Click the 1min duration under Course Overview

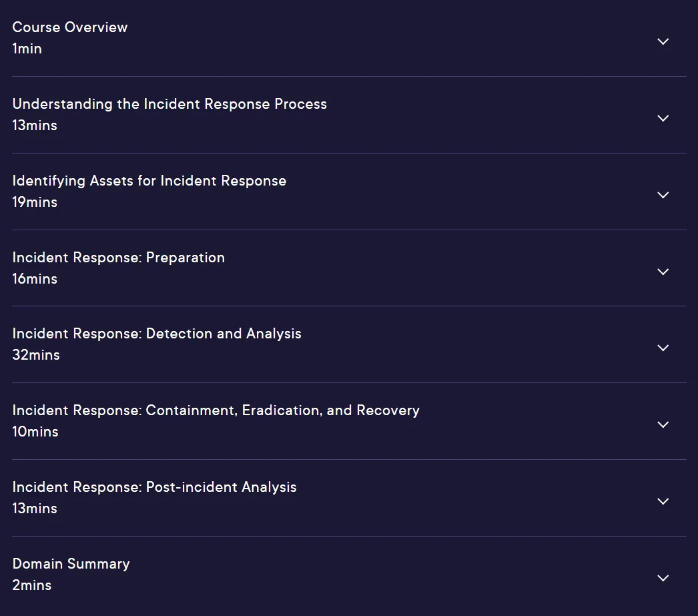point(27,49)
